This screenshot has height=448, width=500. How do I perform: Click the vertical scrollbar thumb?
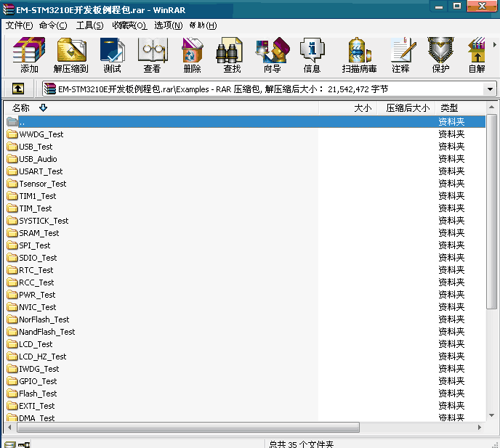(x=491, y=211)
